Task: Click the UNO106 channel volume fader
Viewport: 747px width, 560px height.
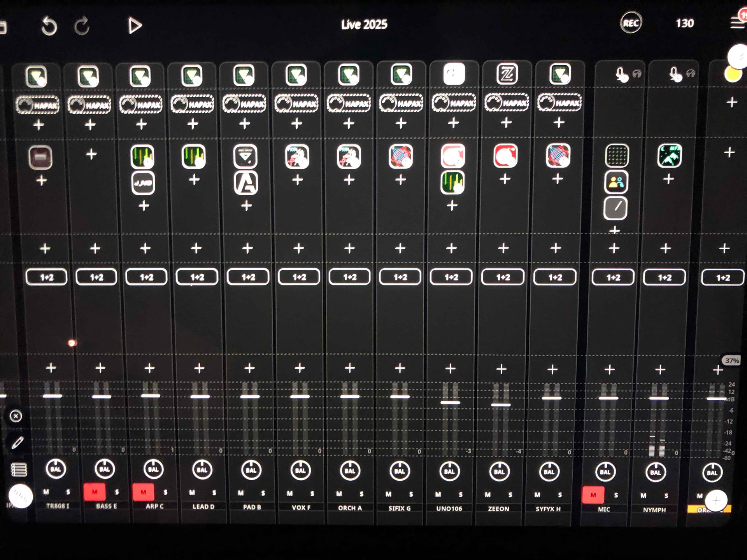Action: pyautogui.click(x=450, y=402)
